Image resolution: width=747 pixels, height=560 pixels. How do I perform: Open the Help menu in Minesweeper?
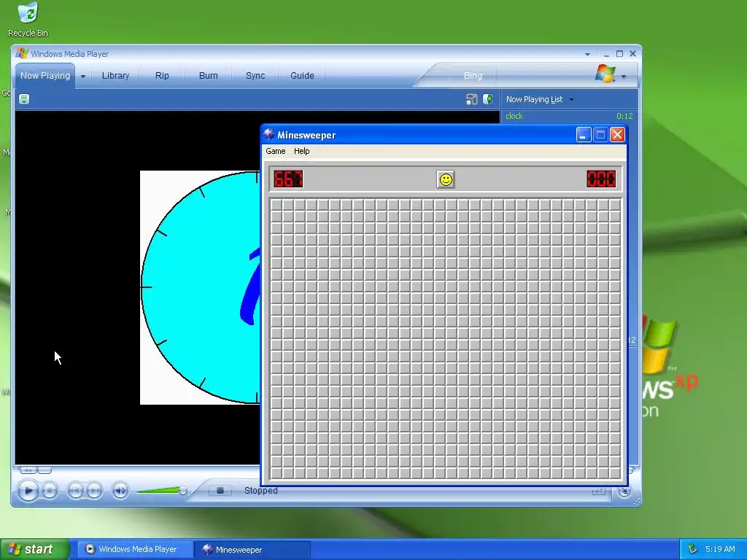click(x=301, y=151)
